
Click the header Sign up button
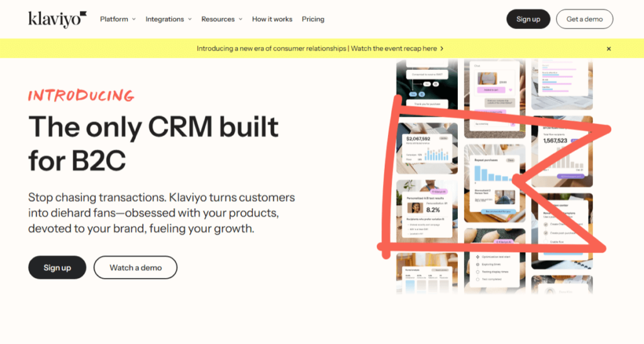[x=528, y=19]
